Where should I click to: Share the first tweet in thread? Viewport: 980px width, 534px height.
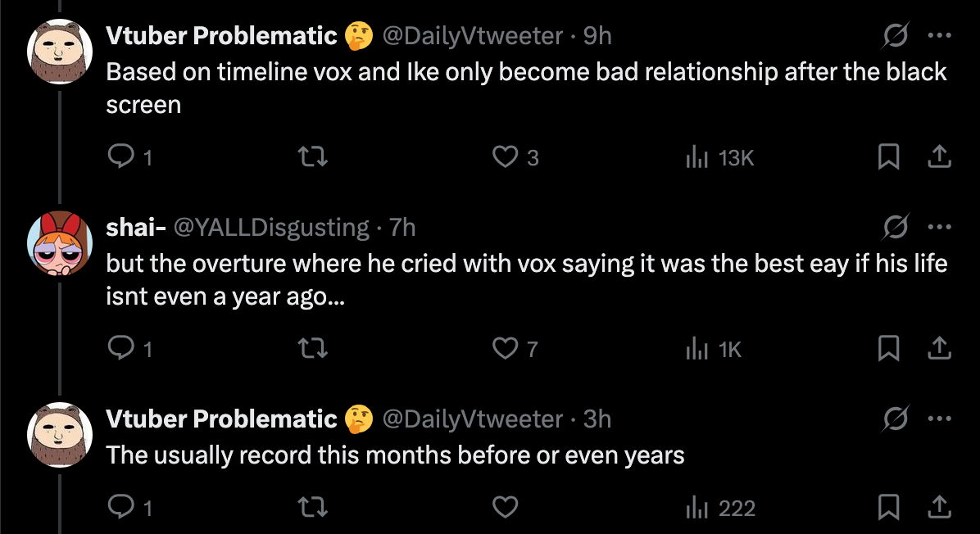[939, 157]
